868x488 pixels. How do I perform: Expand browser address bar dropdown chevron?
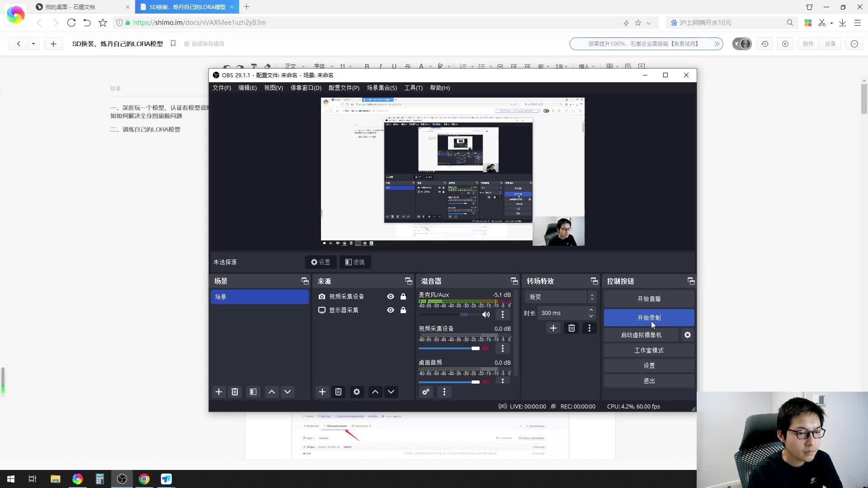pyautogui.click(x=649, y=23)
